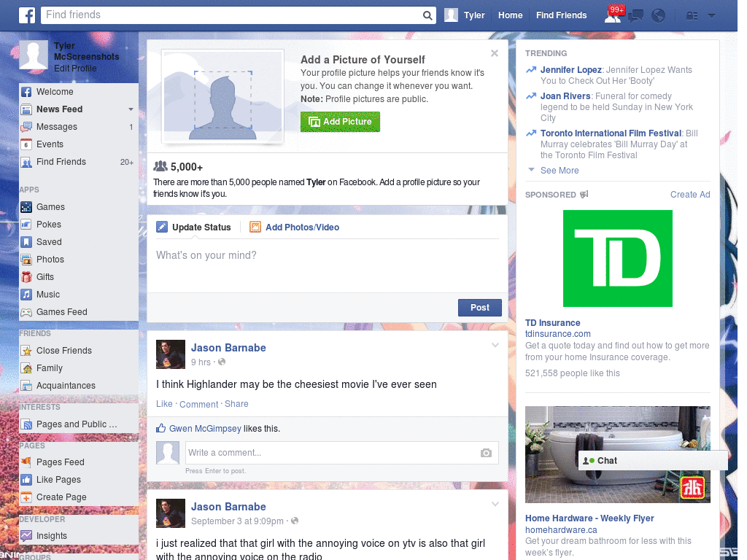Click the Facebook logo icon
Screen dimensions: 747x560
[27, 15]
